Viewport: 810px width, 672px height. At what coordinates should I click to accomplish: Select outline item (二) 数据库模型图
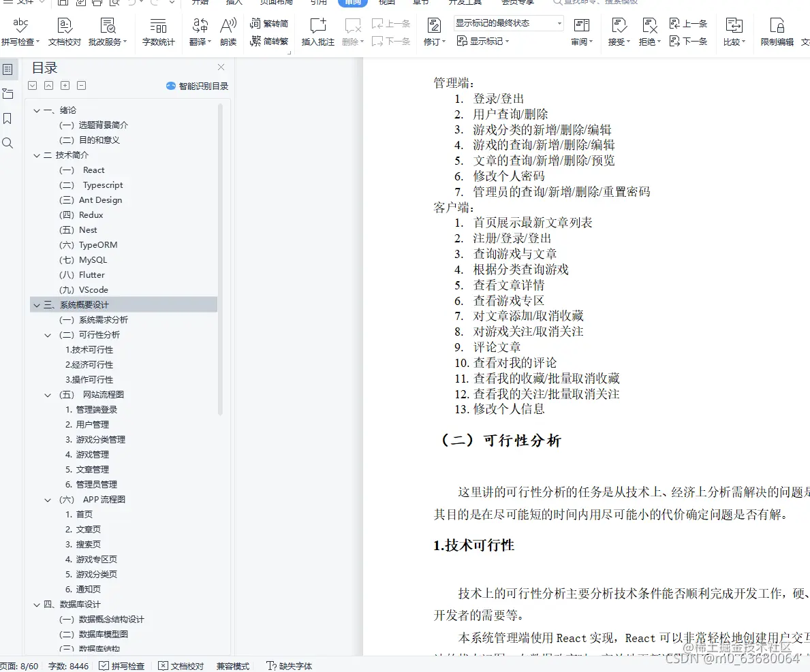[93, 634]
